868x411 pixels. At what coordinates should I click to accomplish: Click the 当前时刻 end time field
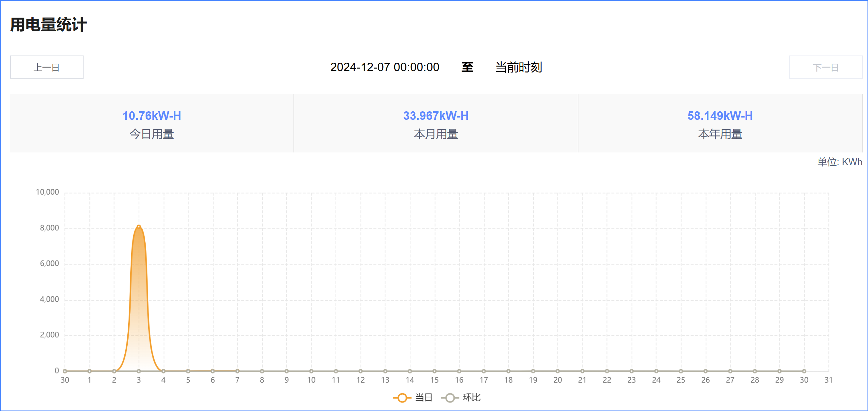point(518,67)
